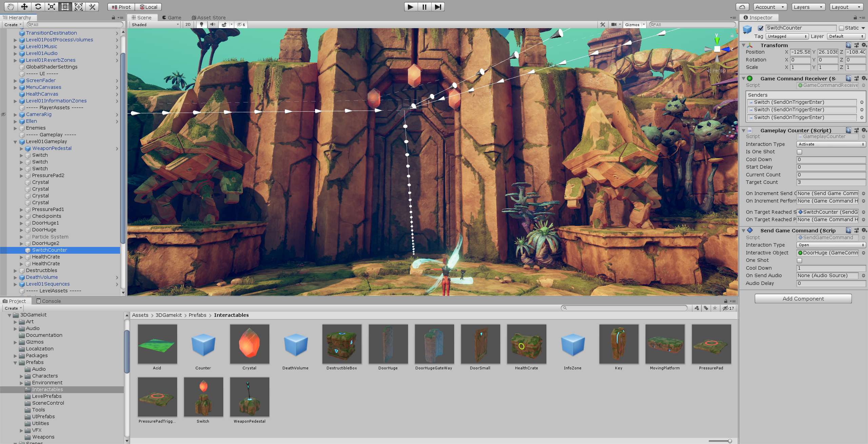The width and height of the screenshot is (868, 444).
Task: Select the Rotate tool
Action: [x=38, y=7]
